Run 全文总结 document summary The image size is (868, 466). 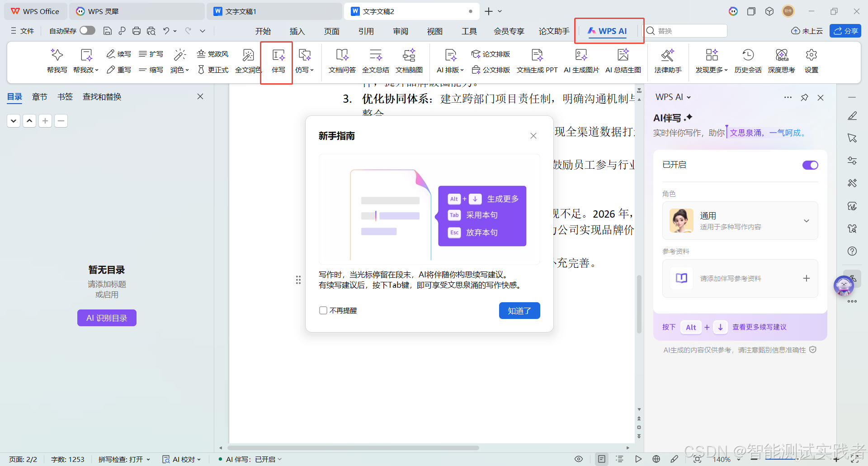coord(375,61)
